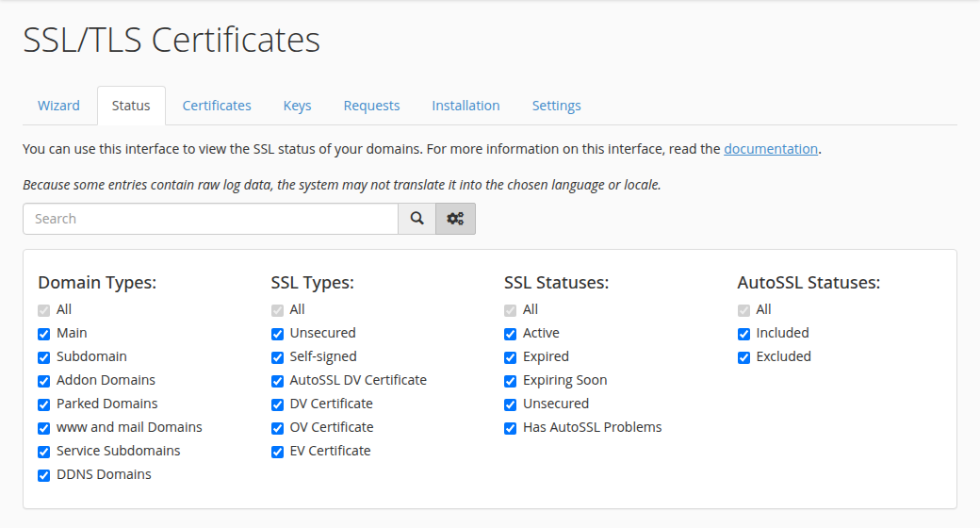The image size is (980, 528).
Task: Toggle the DV Certificate checkbox
Action: point(277,404)
